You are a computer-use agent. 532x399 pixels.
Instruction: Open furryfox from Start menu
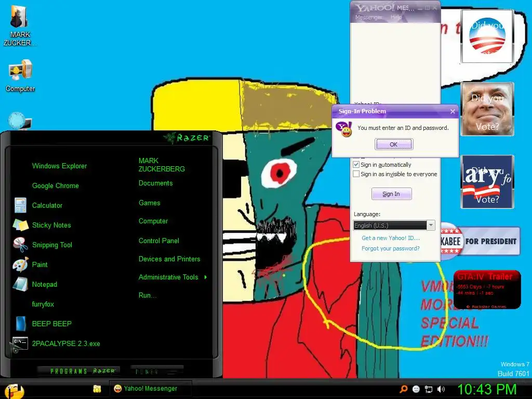click(43, 304)
